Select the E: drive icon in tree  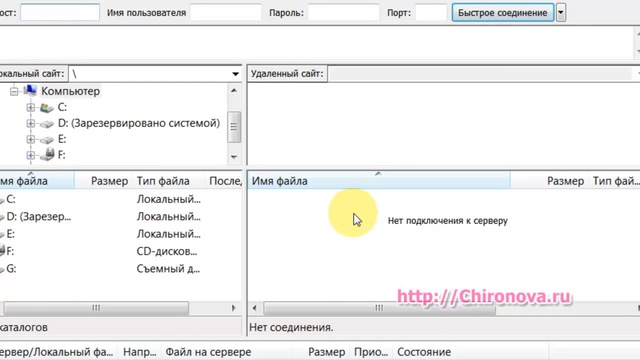(x=47, y=140)
